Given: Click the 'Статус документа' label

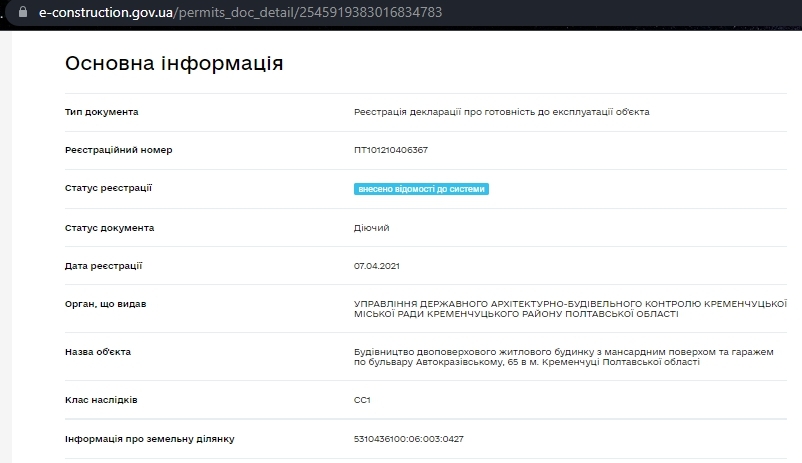Looking at the screenshot, I should point(109,228).
